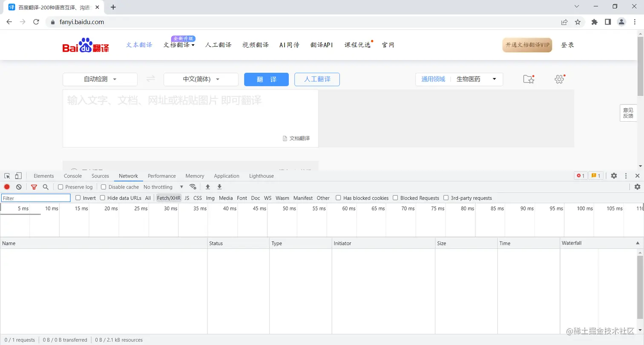The width and height of the screenshot is (644, 345).
Task: Open a new browser tab with plus
Action: click(113, 7)
